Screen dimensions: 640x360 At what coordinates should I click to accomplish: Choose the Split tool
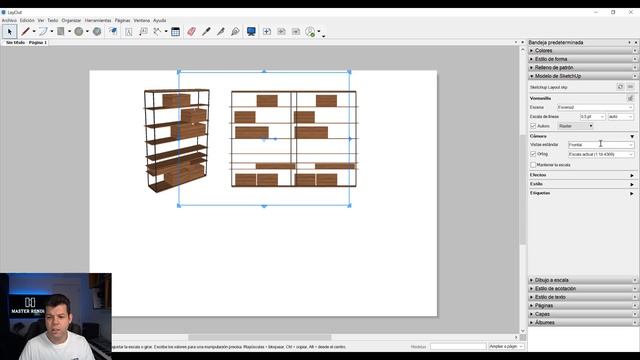point(221,31)
